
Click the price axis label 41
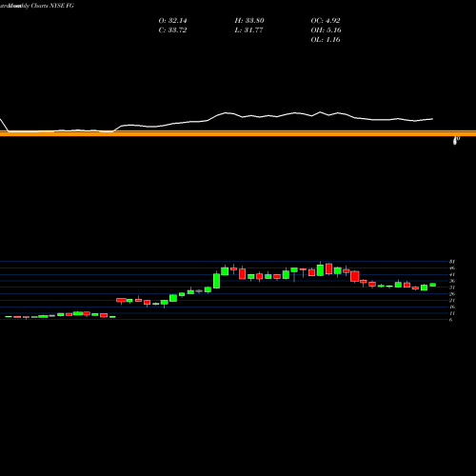[452, 274]
